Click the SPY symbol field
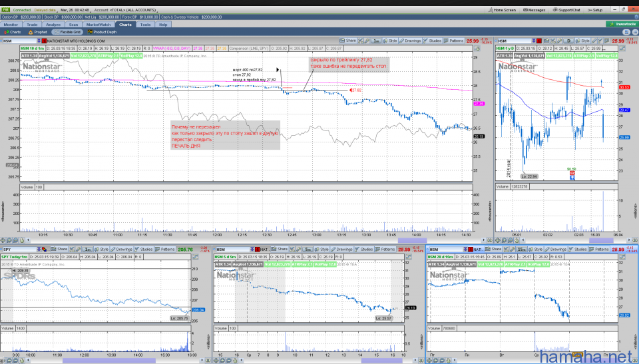This screenshot has height=364, width=639. (x=19, y=249)
